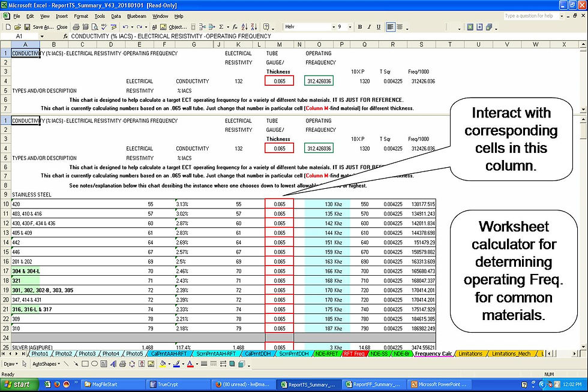The image size is (588, 392).
Task: Select the Arrow drawing tool
Action: tap(76, 364)
